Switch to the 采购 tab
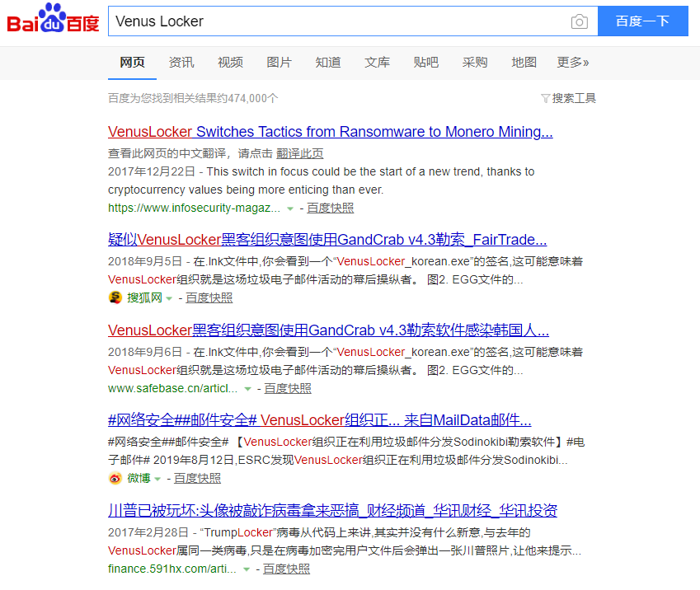700x590 pixels. coord(475,63)
